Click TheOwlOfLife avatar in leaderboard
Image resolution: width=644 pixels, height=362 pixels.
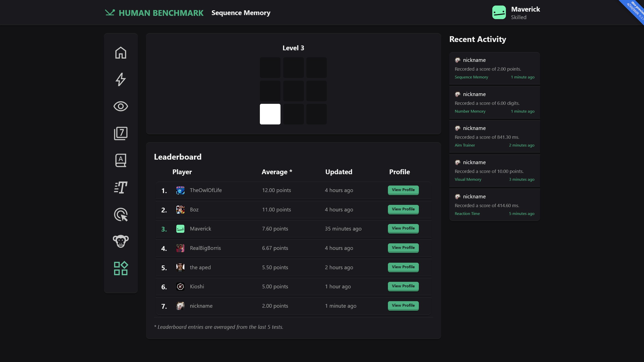(x=180, y=190)
